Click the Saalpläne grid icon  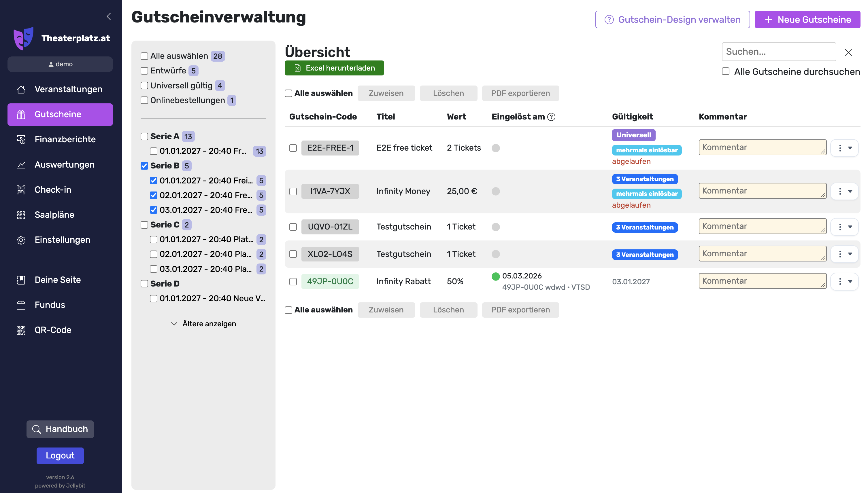pos(21,215)
